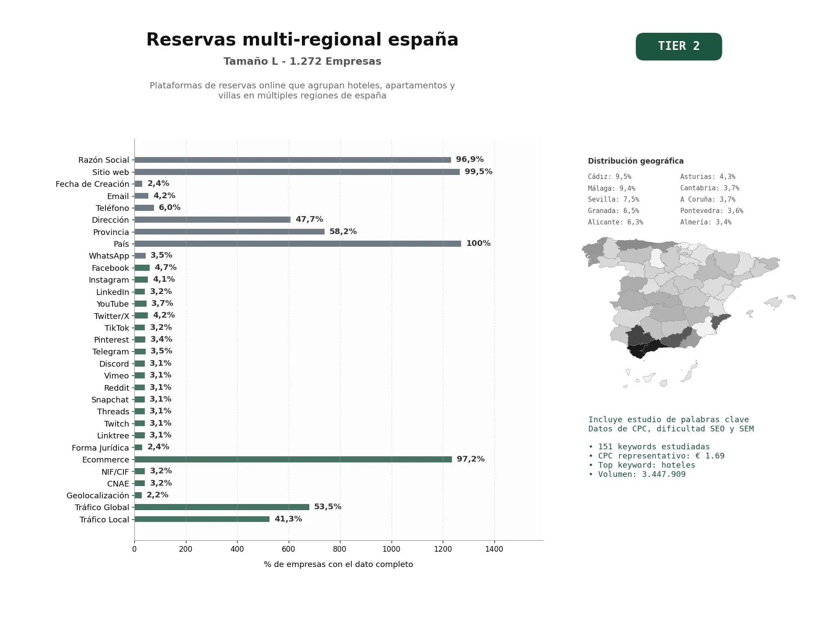Select 'Cádiz: 9,5%' entry
840x630 pixels.
point(609,177)
